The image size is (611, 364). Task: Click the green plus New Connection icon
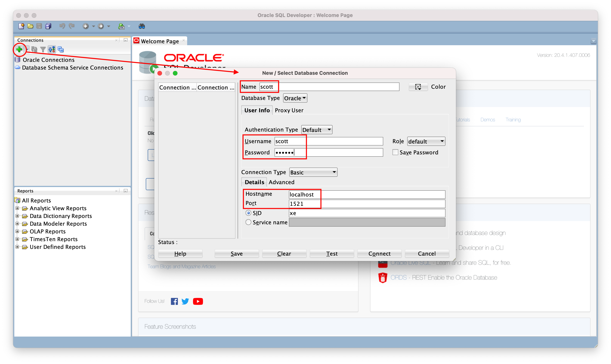(19, 49)
